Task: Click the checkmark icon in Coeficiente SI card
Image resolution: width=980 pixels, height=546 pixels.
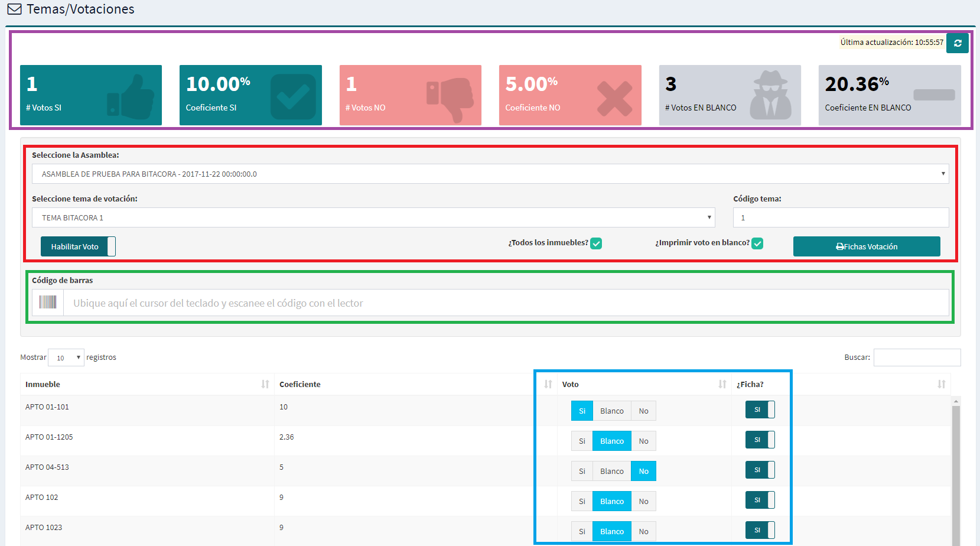Action: [x=293, y=97]
